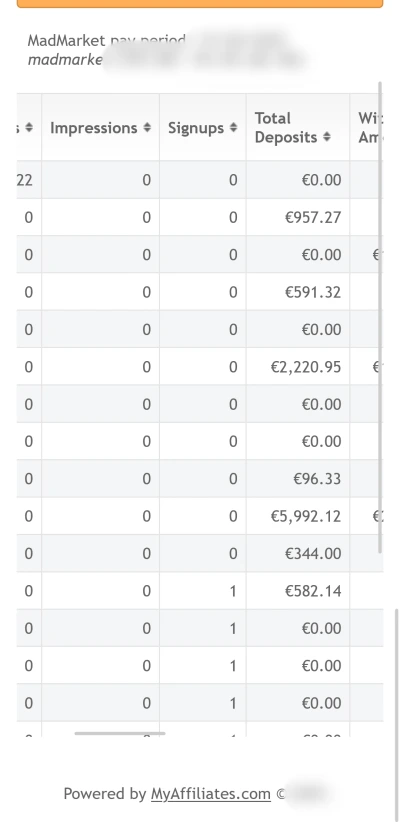Select the €2,220.95 deposit cell

298,367
